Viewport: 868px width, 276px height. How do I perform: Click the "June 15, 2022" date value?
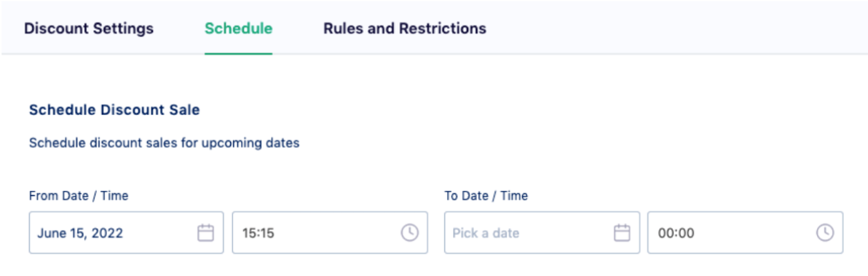pos(79,234)
